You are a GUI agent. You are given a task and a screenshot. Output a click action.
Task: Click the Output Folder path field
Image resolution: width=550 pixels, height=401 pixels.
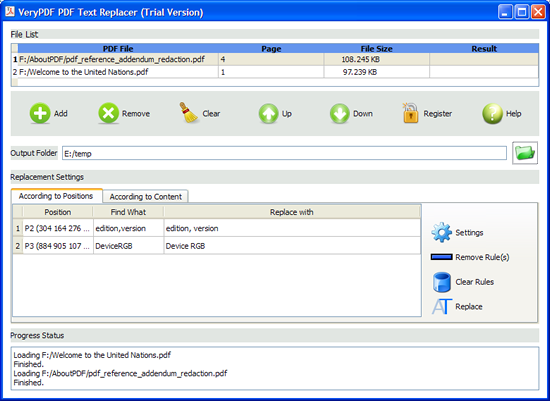(x=284, y=153)
